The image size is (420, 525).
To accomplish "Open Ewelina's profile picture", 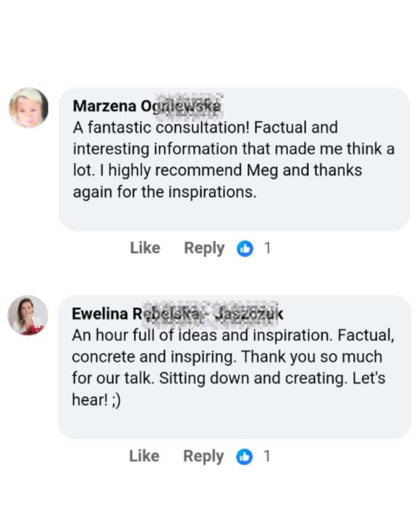I will (28, 315).
